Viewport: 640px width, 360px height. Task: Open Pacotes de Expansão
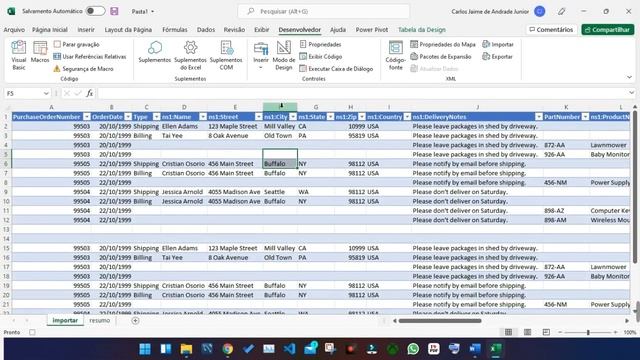[x=441, y=56]
